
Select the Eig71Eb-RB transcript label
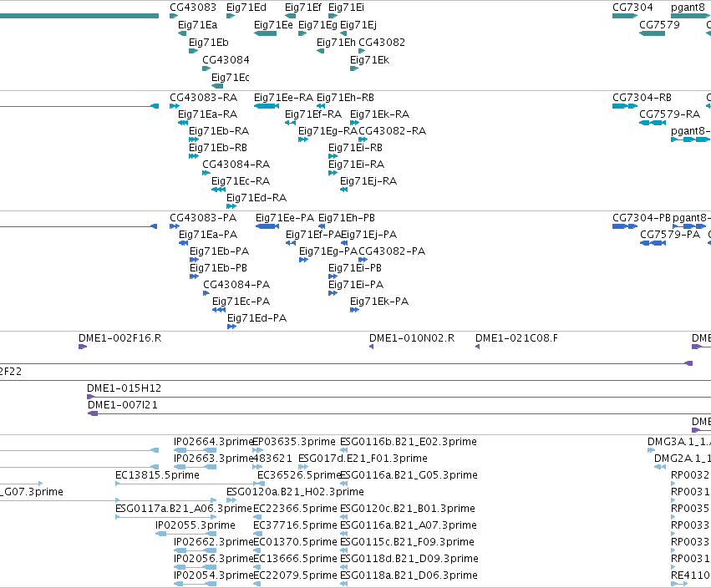(x=218, y=148)
